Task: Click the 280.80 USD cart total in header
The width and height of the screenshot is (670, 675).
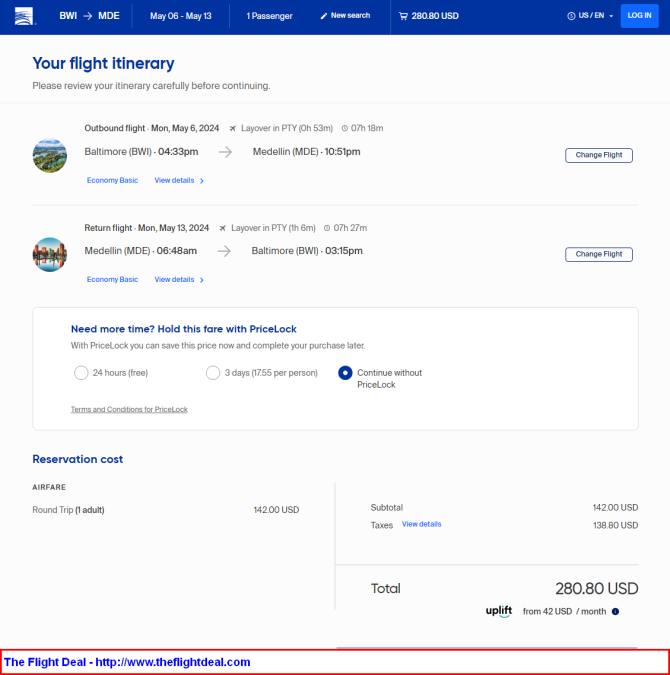Action: (435, 16)
